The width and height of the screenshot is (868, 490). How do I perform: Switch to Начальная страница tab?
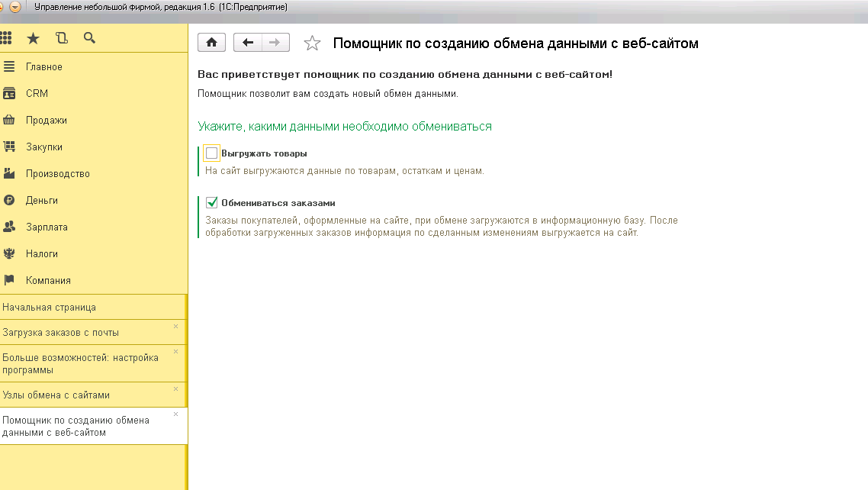(x=49, y=308)
